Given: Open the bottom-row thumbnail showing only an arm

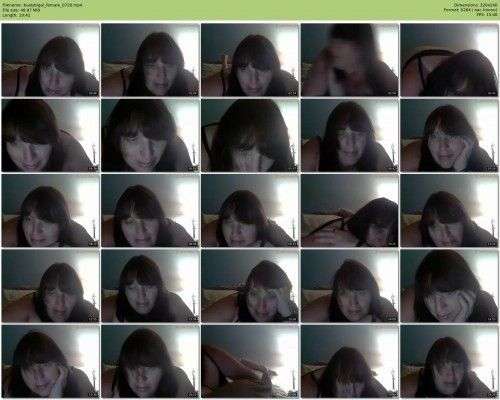Looking at the screenshot, I should click(250, 362).
